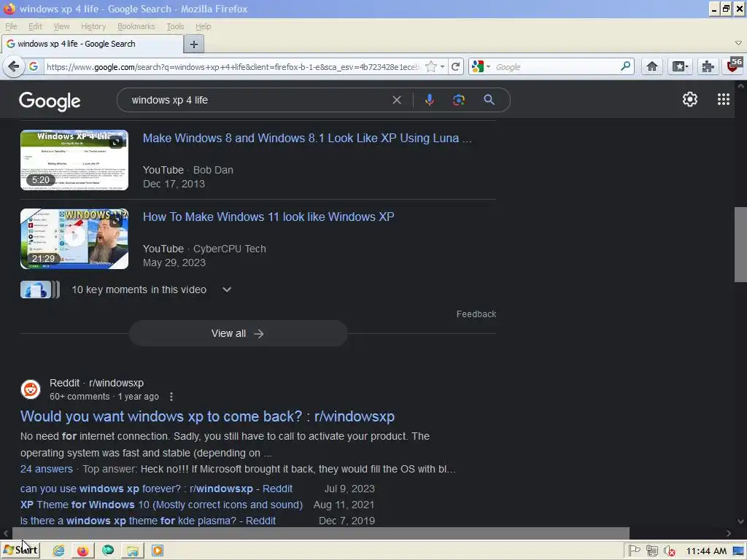
Task: Launch Internet Explorer from the taskbar
Action: click(58, 551)
